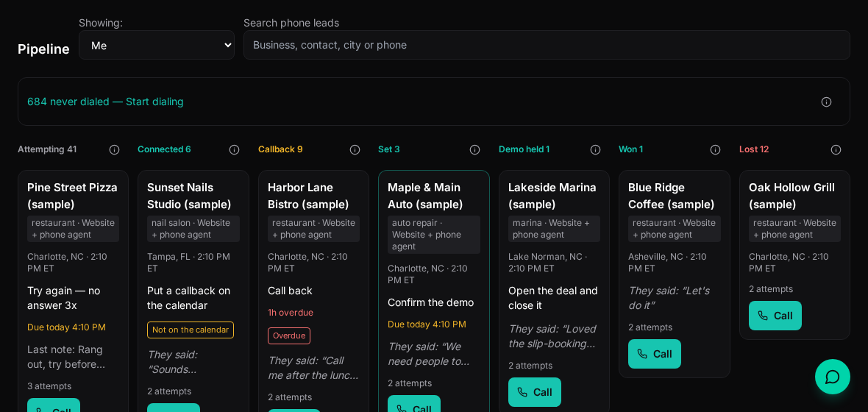This screenshot has width=868, height=412.
Task: Open info icon for Lost column
Action: [836, 149]
